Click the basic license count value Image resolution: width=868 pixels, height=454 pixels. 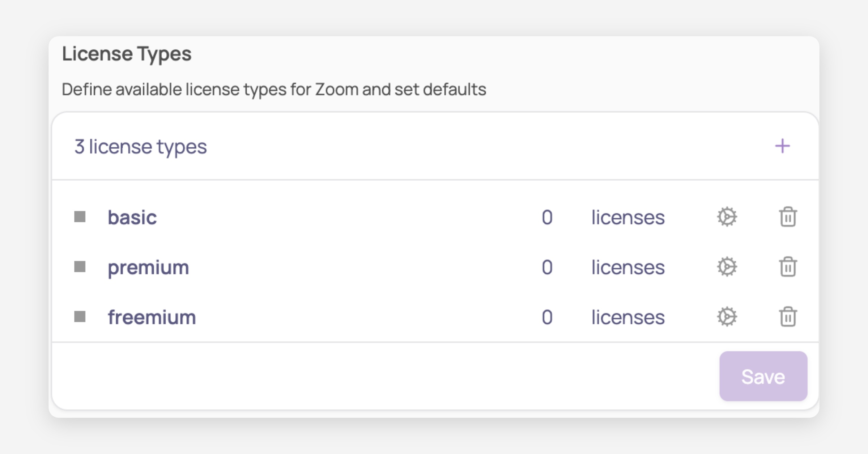click(x=547, y=218)
